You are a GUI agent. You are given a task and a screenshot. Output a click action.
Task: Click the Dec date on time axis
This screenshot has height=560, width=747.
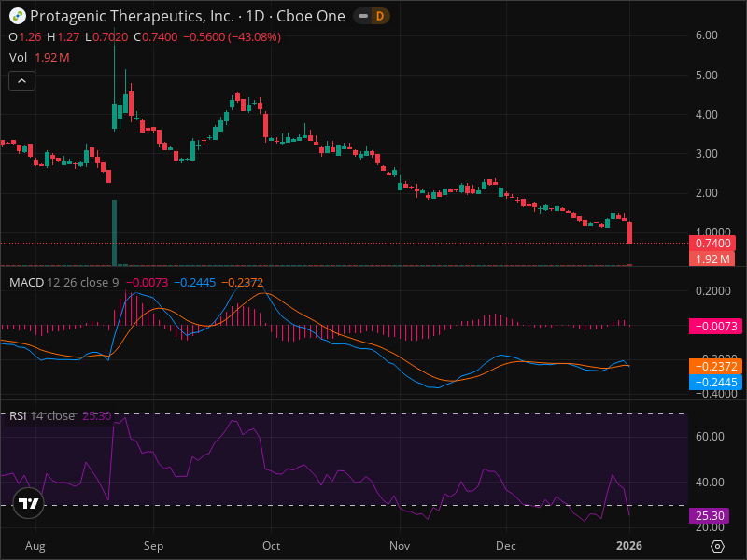505,546
